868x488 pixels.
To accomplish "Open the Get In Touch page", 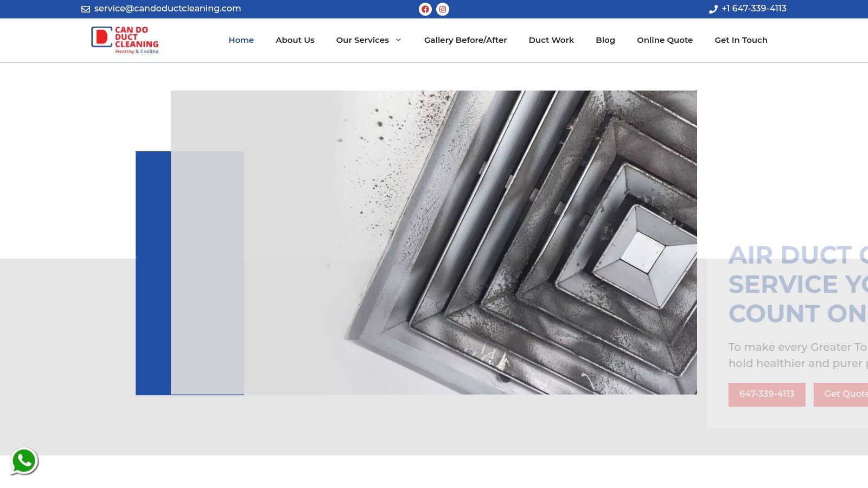I will click(741, 40).
